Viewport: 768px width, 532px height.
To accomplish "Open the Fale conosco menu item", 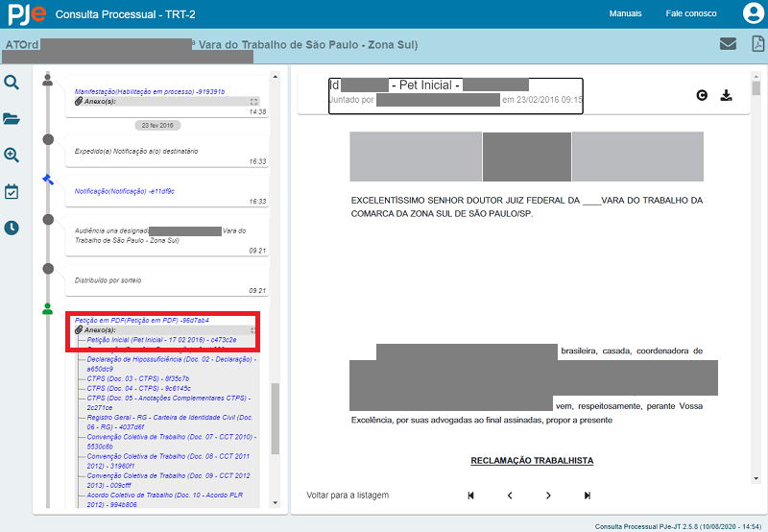I will [x=691, y=13].
